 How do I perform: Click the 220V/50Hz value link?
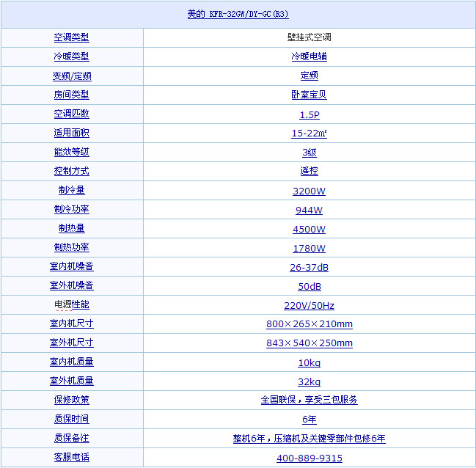click(309, 306)
